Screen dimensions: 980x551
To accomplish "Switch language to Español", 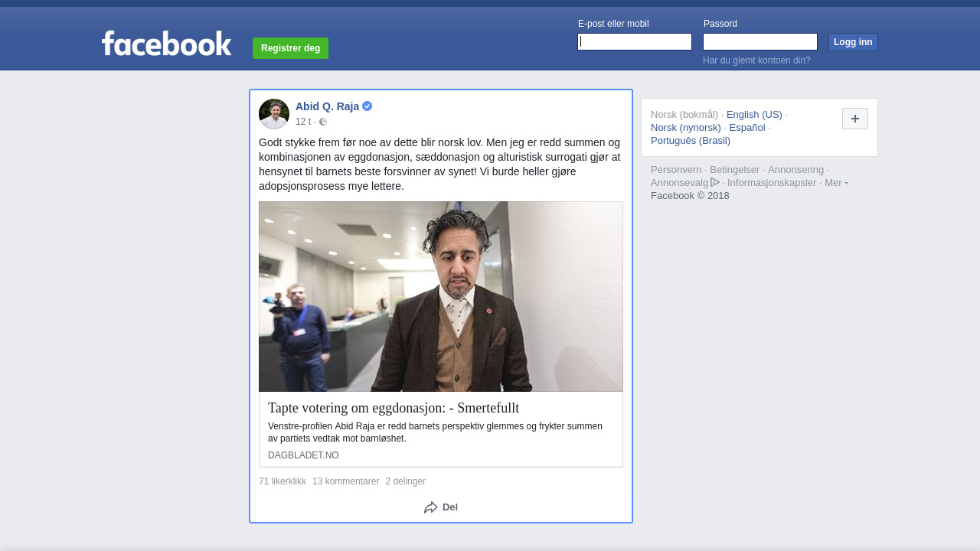I will pyautogui.click(x=747, y=128).
